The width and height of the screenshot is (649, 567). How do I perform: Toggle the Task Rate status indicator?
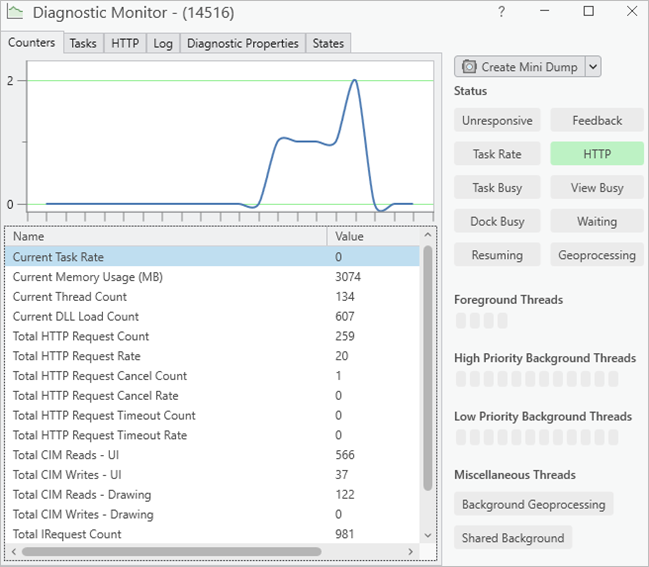pyautogui.click(x=497, y=154)
